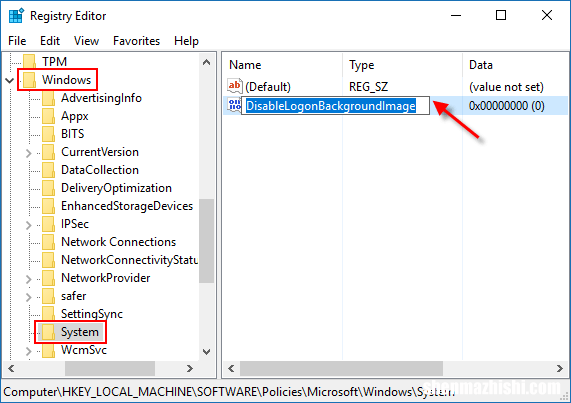Viewport: 571px width, 403px height.
Task: Select the TPM folder icon
Action: [x=29, y=62]
